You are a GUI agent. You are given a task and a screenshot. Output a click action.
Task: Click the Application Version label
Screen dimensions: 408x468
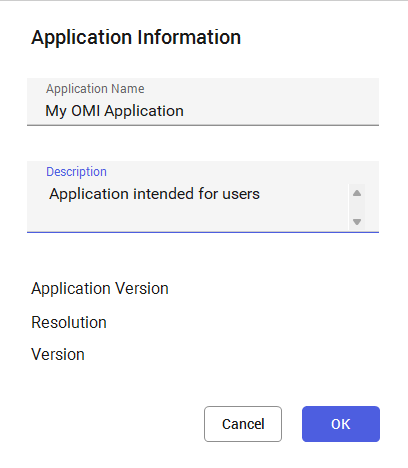point(100,288)
